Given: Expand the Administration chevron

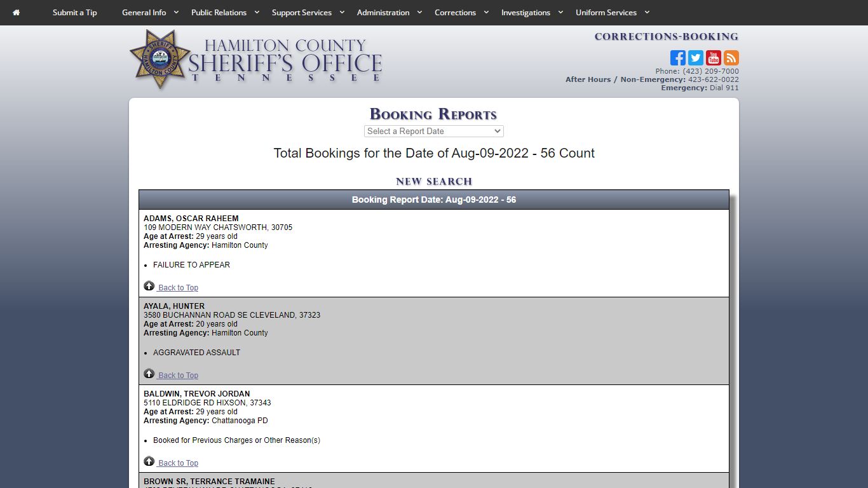Looking at the screenshot, I should 419,12.
